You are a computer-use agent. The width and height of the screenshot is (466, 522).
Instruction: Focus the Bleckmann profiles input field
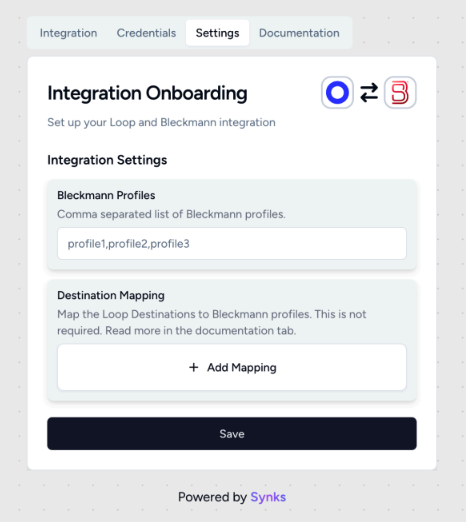tap(232, 244)
